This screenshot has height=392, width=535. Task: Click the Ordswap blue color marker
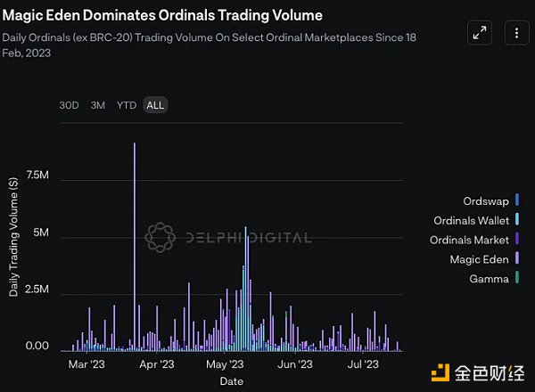[x=517, y=200]
